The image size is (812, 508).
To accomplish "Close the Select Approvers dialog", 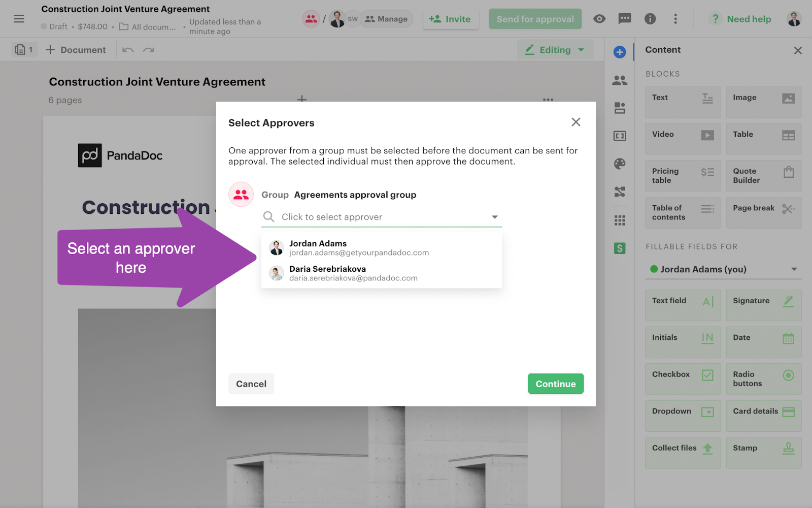I will 576,122.
